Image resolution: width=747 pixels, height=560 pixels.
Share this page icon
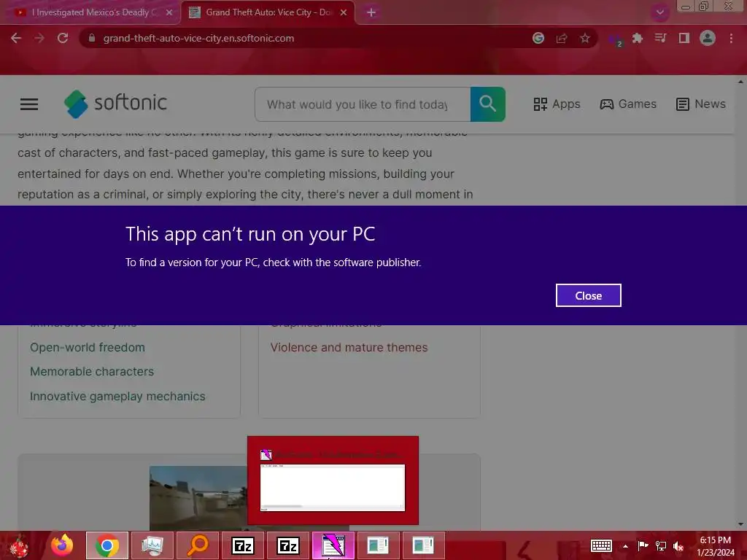click(562, 38)
